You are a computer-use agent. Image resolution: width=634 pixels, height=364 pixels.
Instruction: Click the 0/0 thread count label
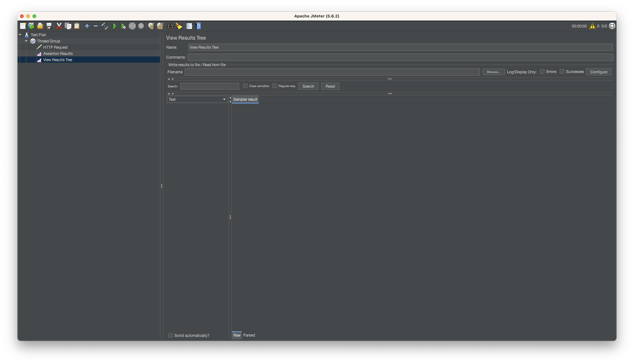604,26
